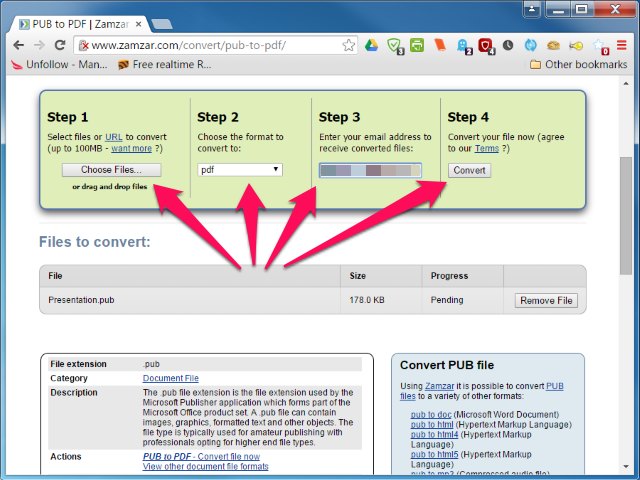Click the browser back arrow
The height and width of the screenshot is (480, 640).
coord(19,45)
